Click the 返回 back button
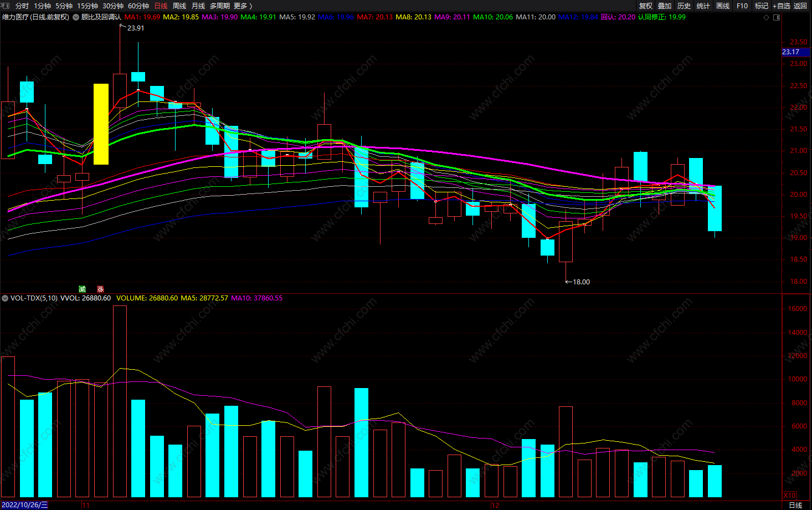Screen dimensions: 812x510 [x=800, y=6]
